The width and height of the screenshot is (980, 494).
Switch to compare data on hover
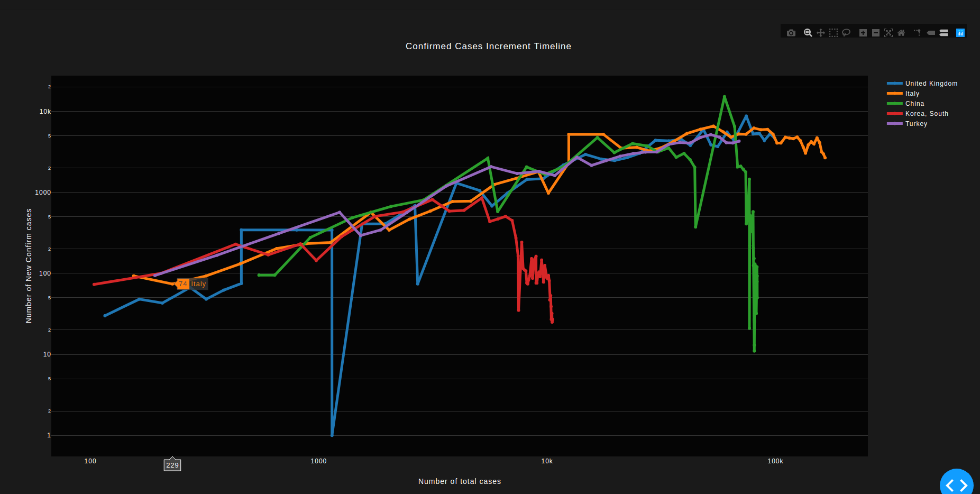(x=944, y=33)
